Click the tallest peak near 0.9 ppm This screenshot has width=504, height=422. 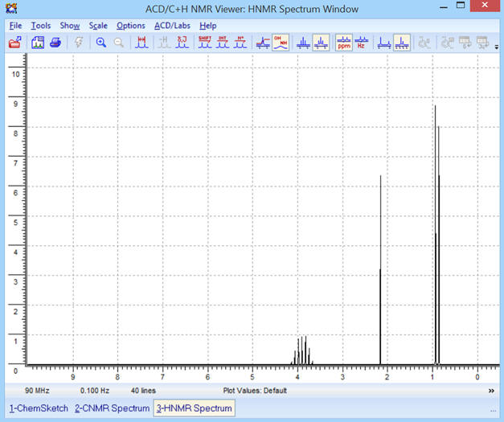[436, 235]
